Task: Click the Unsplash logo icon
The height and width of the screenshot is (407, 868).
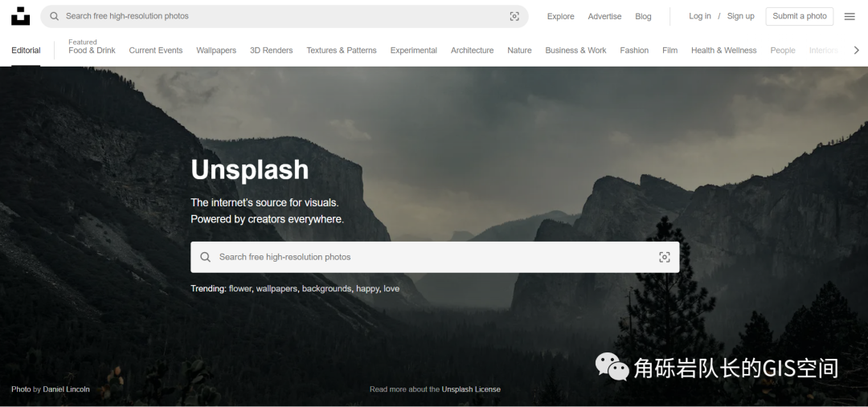Action: tap(20, 16)
